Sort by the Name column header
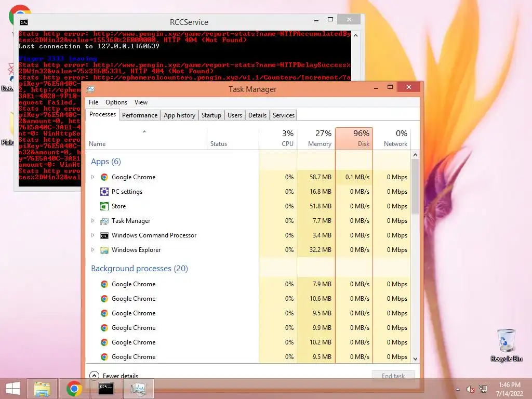 [146, 139]
